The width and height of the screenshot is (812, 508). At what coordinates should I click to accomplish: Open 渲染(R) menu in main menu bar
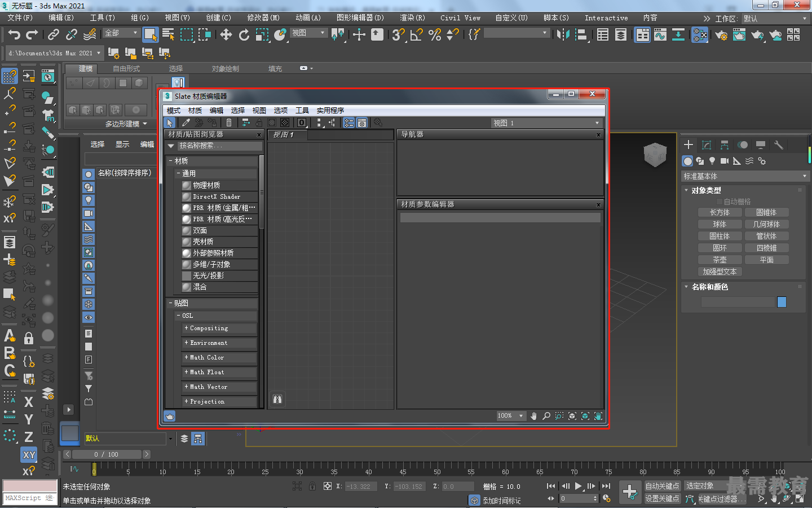412,18
